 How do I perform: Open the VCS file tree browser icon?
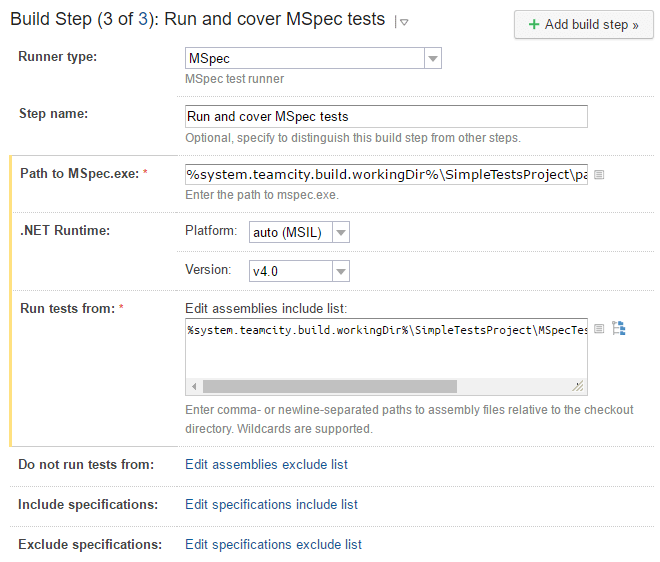[x=618, y=329]
